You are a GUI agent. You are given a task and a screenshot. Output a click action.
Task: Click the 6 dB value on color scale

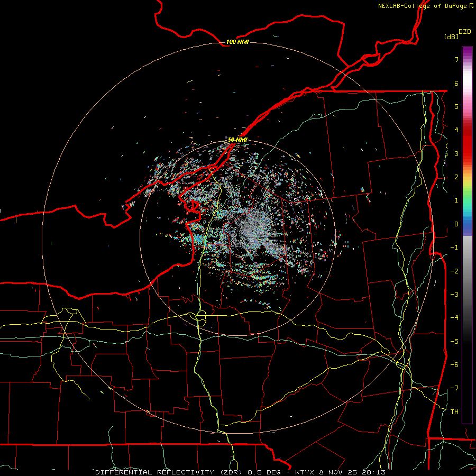pyautogui.click(x=456, y=83)
